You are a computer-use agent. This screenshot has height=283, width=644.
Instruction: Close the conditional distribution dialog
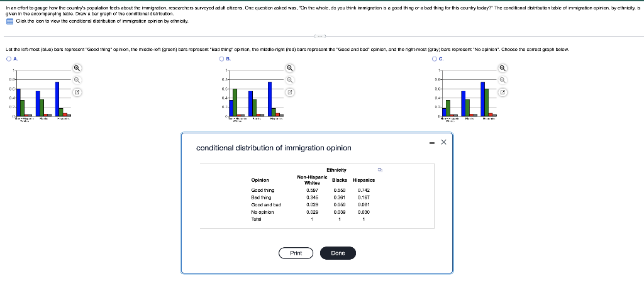(443, 143)
